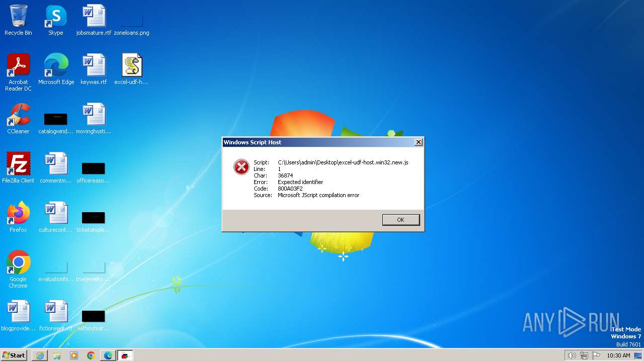Image resolution: width=644 pixels, height=362 pixels.
Task: Click the 'Expected identifier' error text
Action: 300,182
